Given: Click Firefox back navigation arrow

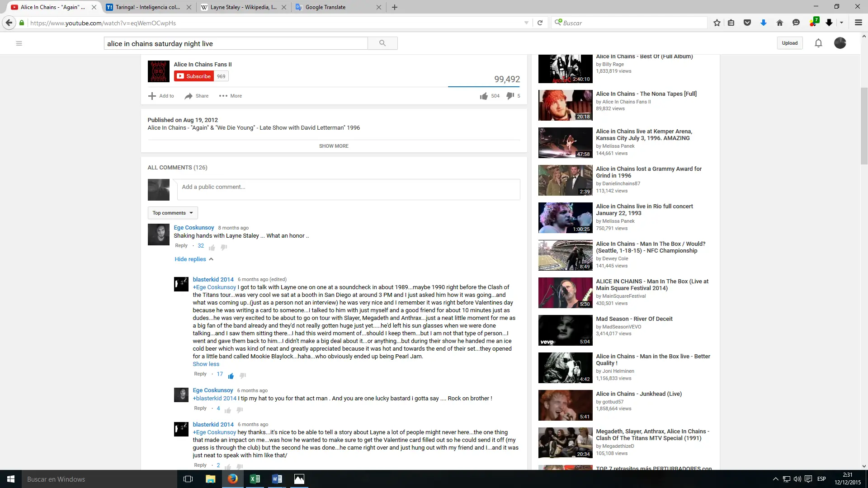Looking at the screenshot, I should click(x=9, y=23).
